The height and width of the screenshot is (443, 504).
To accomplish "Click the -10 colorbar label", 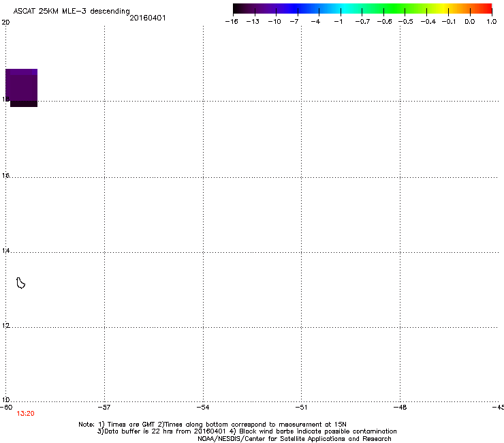I will (x=274, y=22).
